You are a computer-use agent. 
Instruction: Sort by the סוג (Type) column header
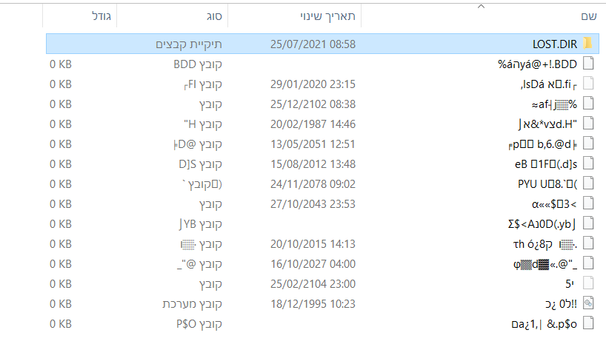(x=214, y=16)
